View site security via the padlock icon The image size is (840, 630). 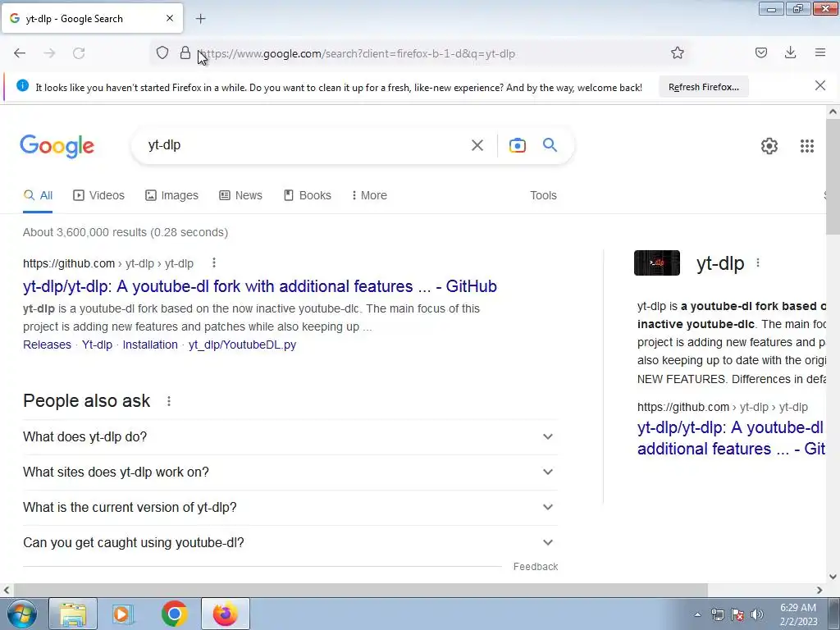(185, 53)
